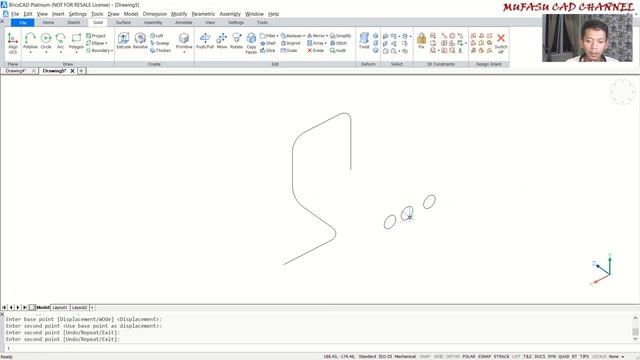
Task: Expand the Polyline dropdown arrow
Action: [x=30, y=52]
